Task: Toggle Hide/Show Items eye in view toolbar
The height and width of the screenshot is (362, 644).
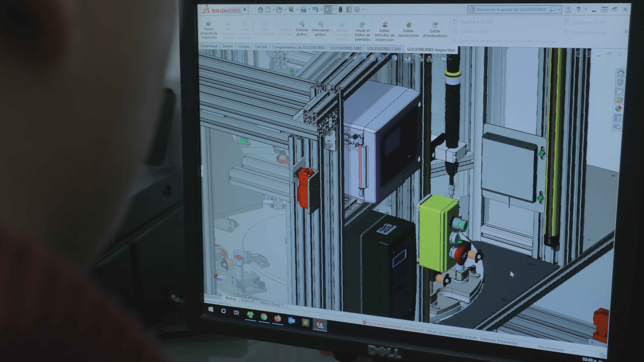Action: click(x=408, y=59)
